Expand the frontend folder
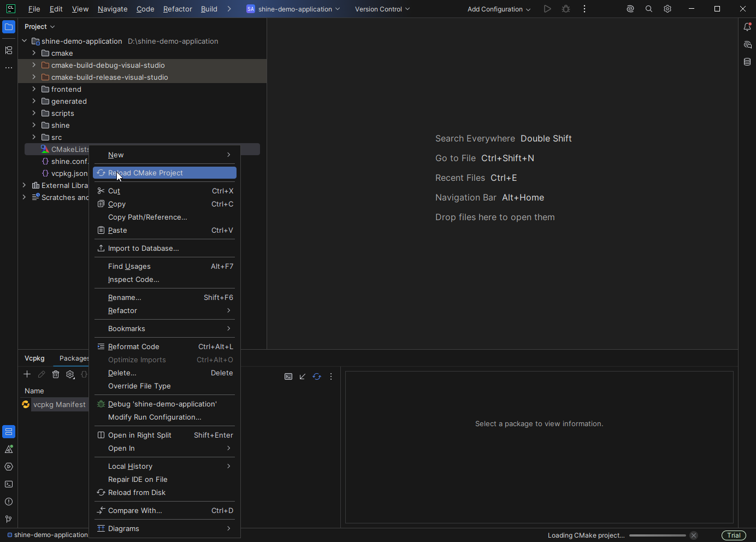 pos(34,89)
